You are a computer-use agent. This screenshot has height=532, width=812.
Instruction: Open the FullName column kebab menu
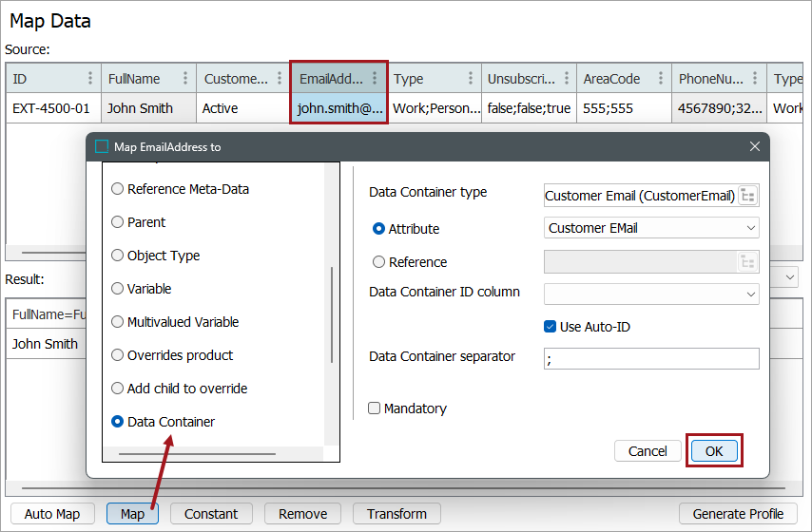pyautogui.click(x=185, y=79)
